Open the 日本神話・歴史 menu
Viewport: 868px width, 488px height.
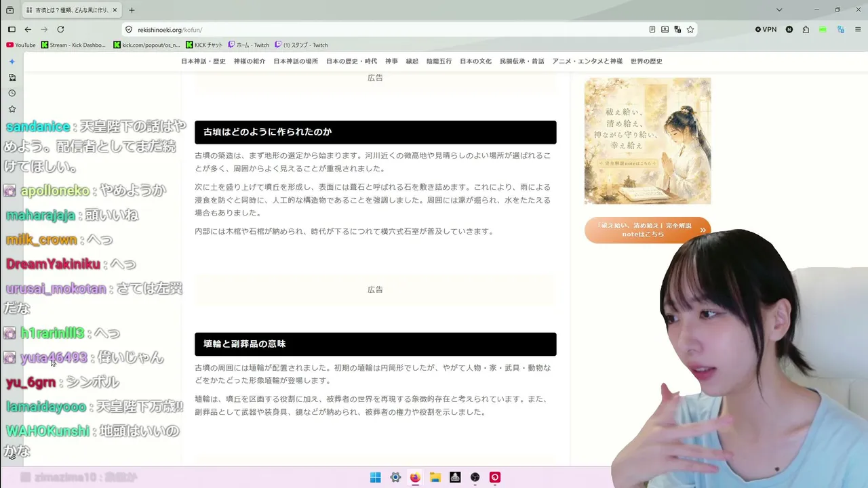(x=203, y=61)
